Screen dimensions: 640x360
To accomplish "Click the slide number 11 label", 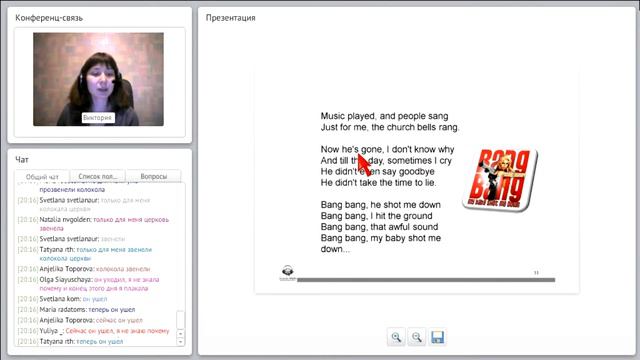I will tap(536, 272).
